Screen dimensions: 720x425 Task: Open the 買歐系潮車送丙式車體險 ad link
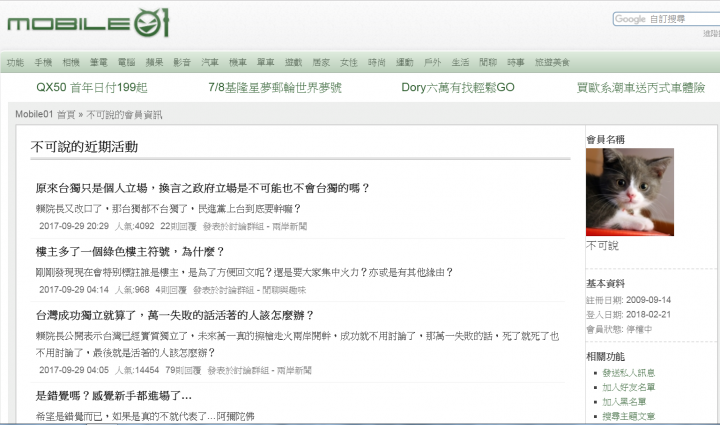[641, 87]
